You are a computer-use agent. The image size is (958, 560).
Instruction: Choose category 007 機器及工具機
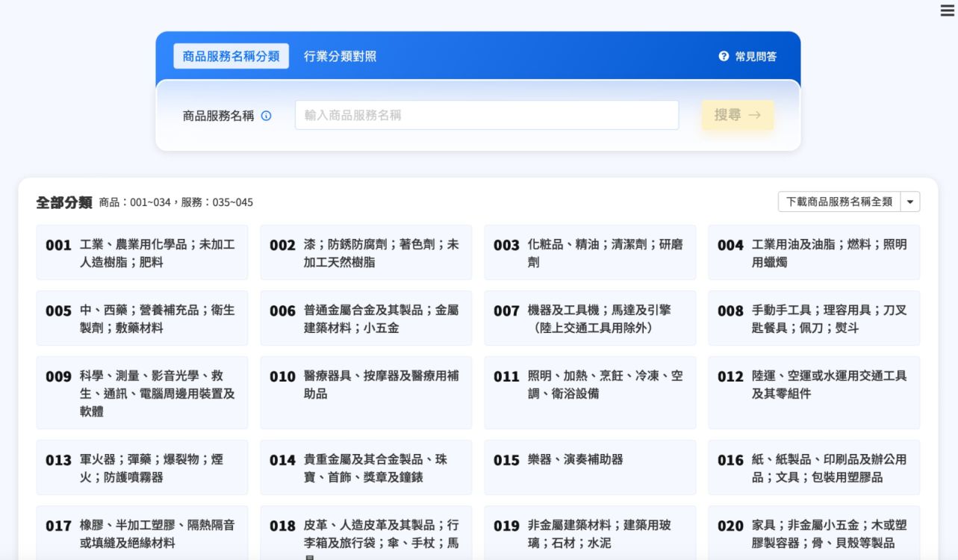pos(590,319)
